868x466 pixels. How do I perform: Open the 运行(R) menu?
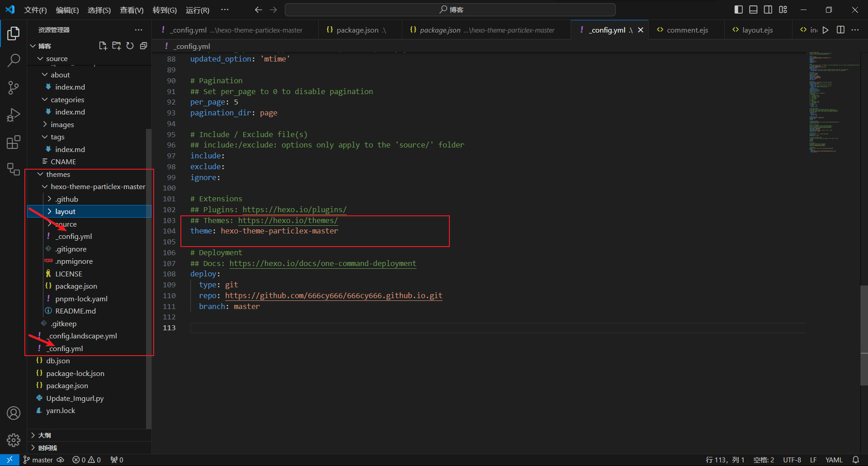(x=198, y=10)
